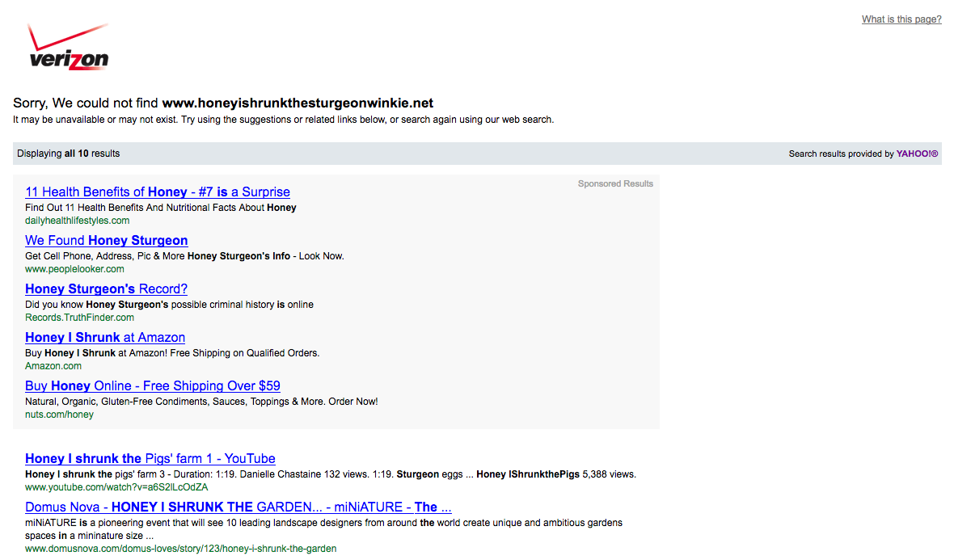Click the www.domusnova.com honey-i-shrunk-the-garden URL
This screenshot has height=560, width=954.
181,549
